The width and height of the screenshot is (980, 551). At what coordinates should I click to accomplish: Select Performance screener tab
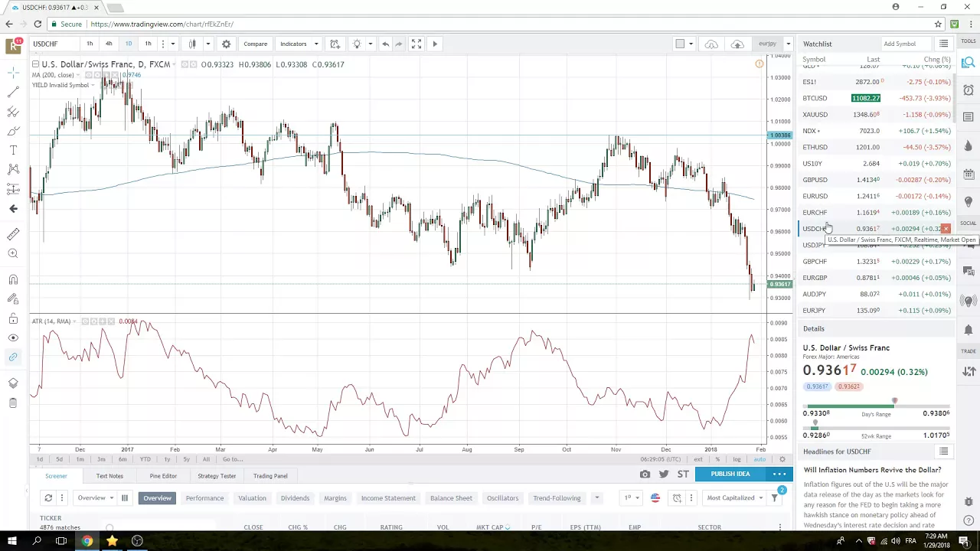click(204, 498)
